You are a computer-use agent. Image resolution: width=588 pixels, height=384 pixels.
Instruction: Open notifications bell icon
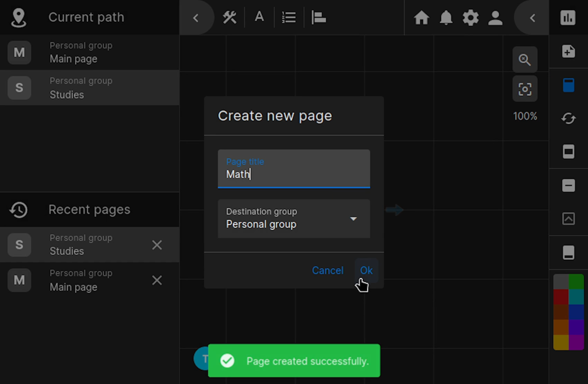click(x=446, y=18)
